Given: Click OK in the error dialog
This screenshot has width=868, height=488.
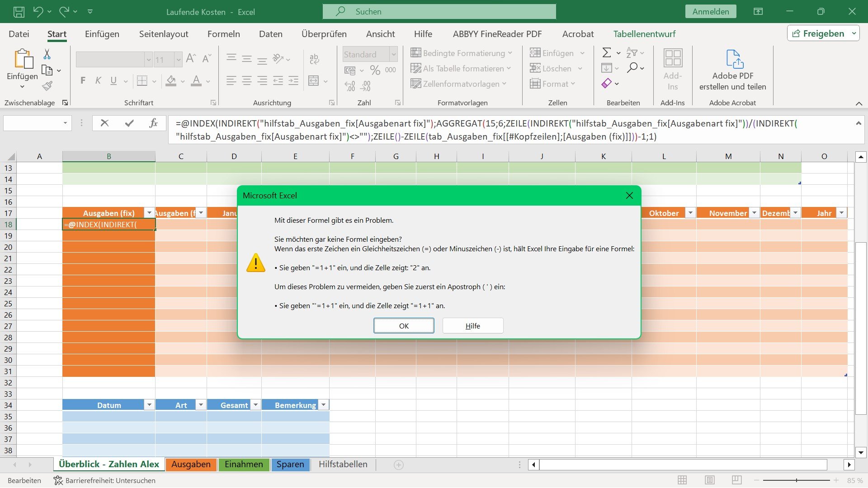Looking at the screenshot, I should 404,326.
